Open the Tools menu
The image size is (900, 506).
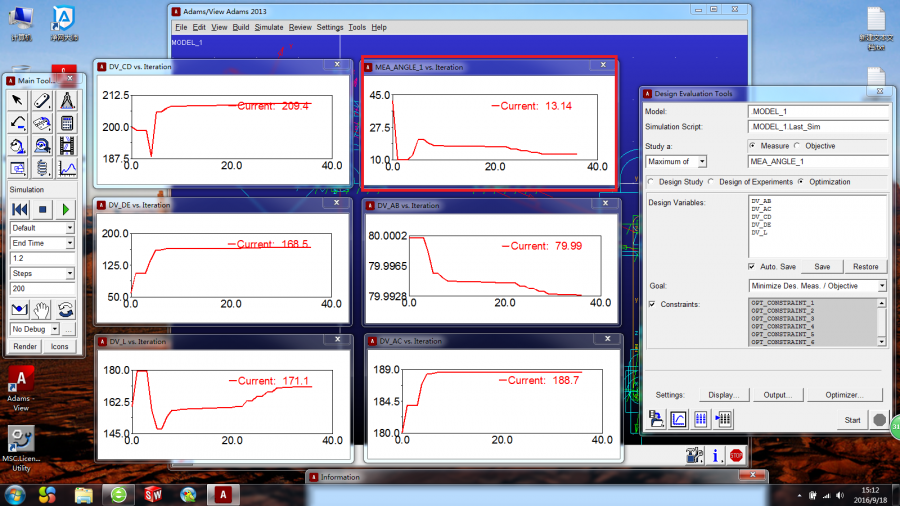357,27
